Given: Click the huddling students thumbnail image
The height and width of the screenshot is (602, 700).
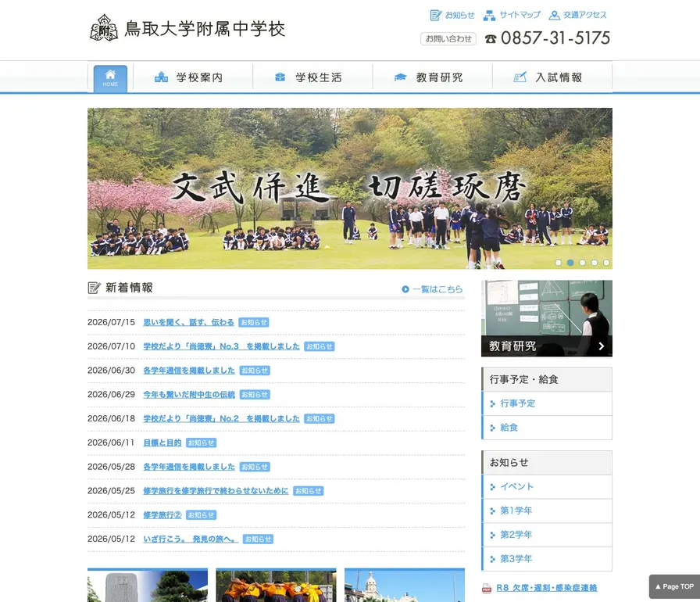Looking at the screenshot, I should point(276,586).
